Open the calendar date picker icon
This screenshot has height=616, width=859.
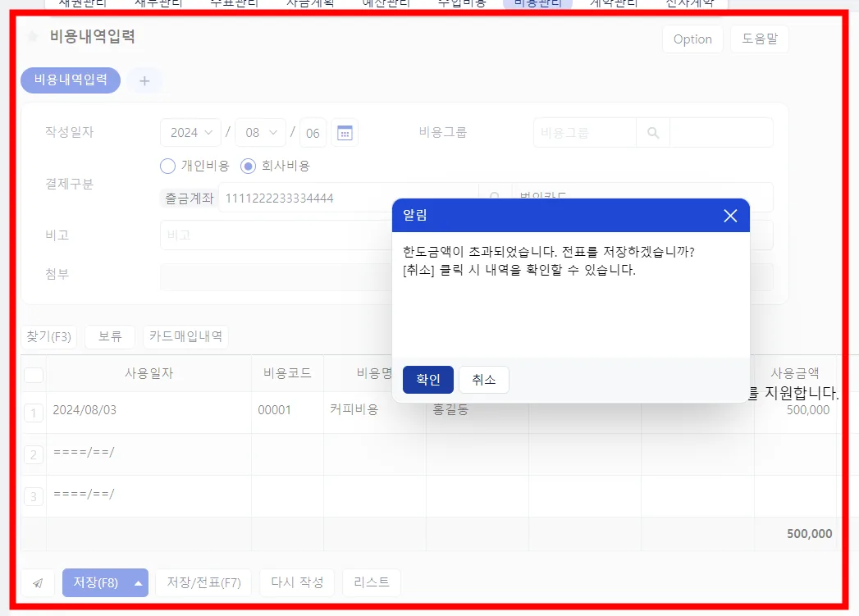click(345, 133)
